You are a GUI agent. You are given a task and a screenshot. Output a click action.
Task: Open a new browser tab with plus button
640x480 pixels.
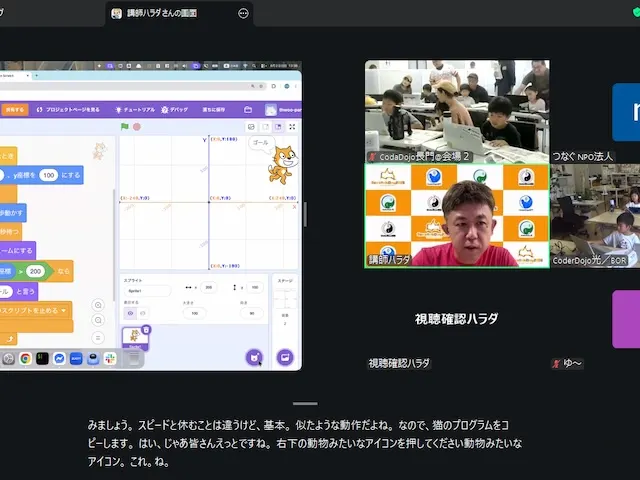(x=36, y=76)
